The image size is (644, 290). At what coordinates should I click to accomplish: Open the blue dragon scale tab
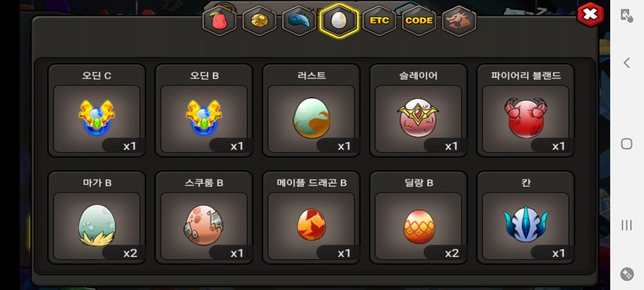299,21
